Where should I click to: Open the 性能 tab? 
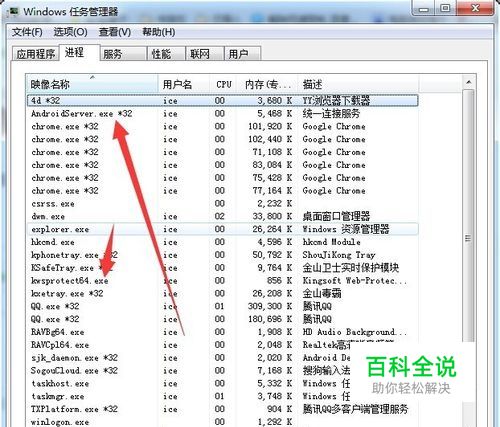pos(166,54)
